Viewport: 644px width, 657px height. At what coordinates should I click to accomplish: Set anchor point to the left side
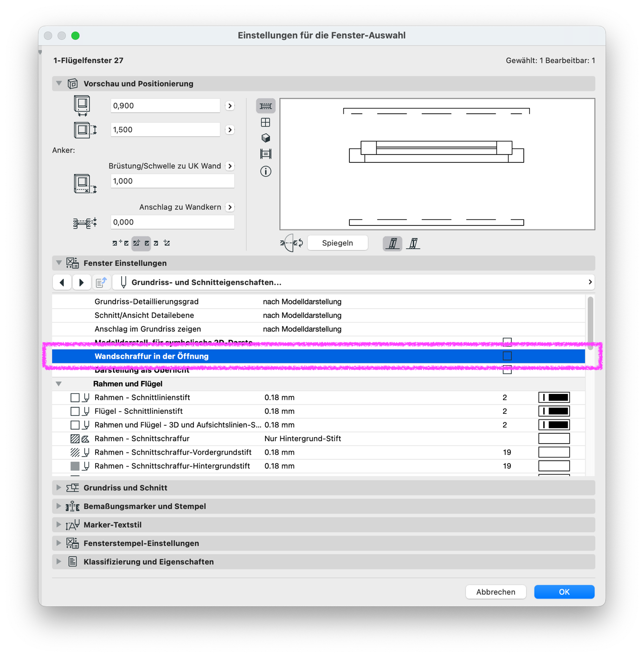[x=121, y=243]
